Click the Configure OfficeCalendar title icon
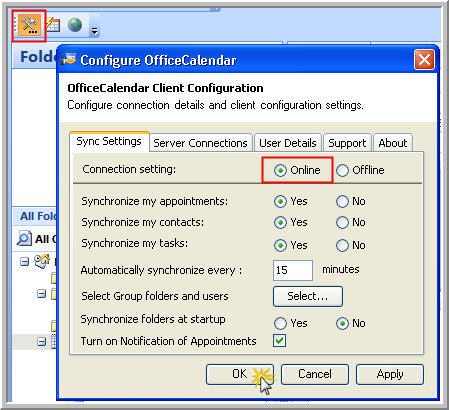 point(69,60)
